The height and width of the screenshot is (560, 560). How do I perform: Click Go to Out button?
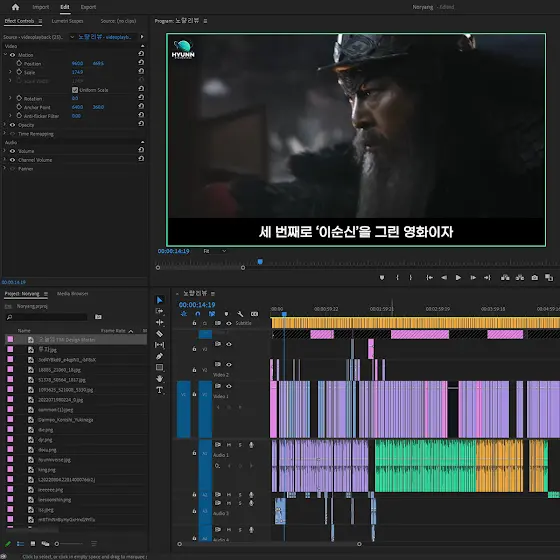coord(487,278)
